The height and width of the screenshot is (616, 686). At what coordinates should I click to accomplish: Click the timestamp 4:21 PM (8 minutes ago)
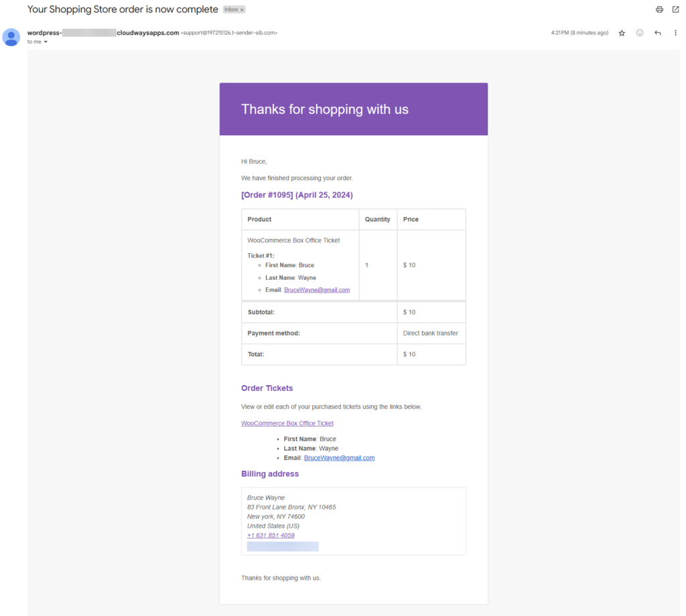click(x=579, y=33)
